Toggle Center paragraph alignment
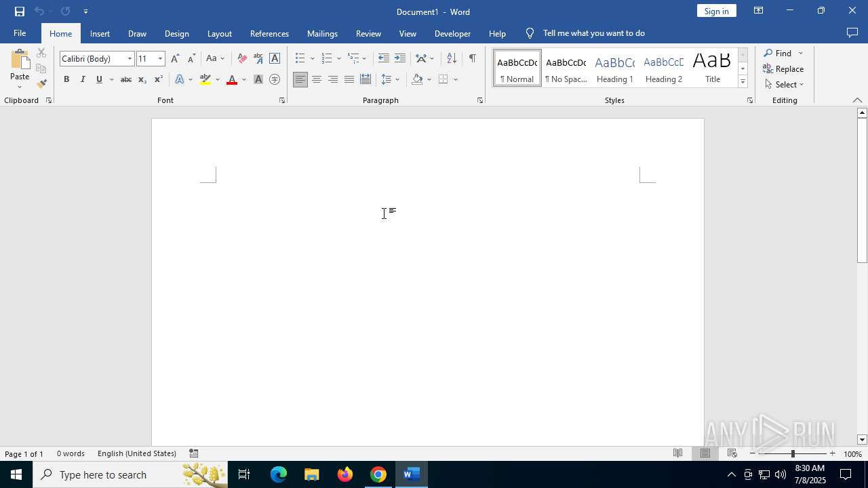The width and height of the screenshot is (868, 488). click(x=317, y=79)
